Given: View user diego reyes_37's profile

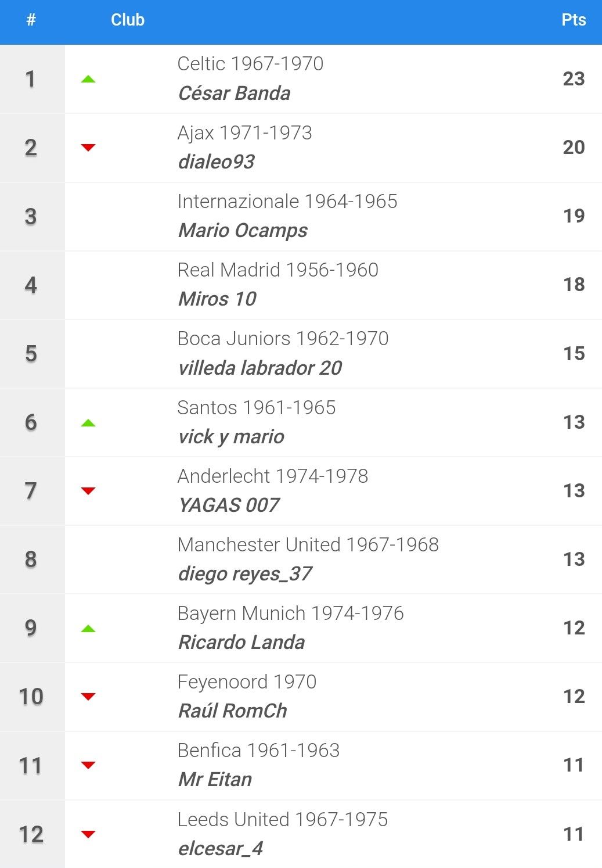Looking at the screenshot, I should click(245, 574).
